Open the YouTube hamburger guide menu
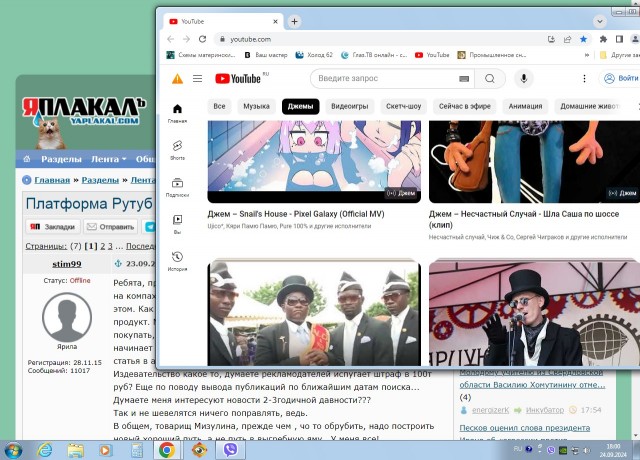 coord(198,78)
